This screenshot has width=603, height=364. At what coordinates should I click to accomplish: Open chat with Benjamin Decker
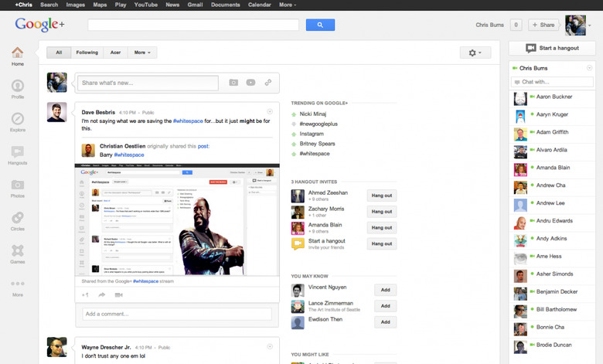(x=552, y=294)
